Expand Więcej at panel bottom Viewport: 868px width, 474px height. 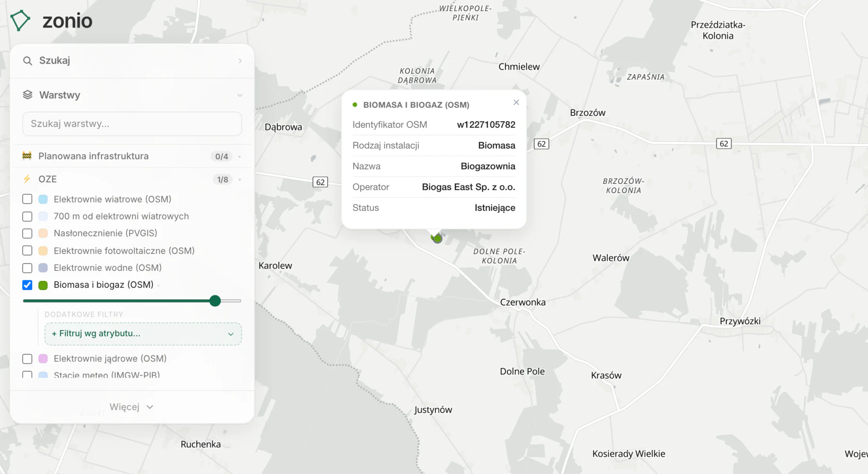(131, 407)
